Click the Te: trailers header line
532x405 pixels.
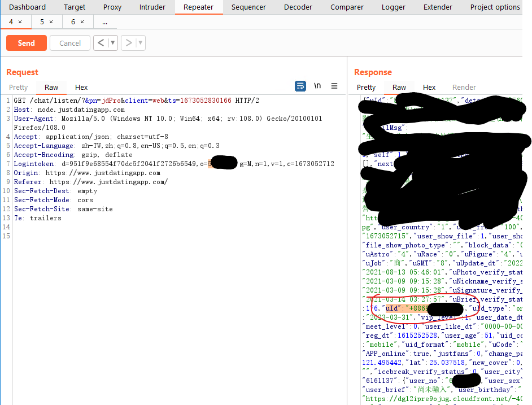pos(38,218)
